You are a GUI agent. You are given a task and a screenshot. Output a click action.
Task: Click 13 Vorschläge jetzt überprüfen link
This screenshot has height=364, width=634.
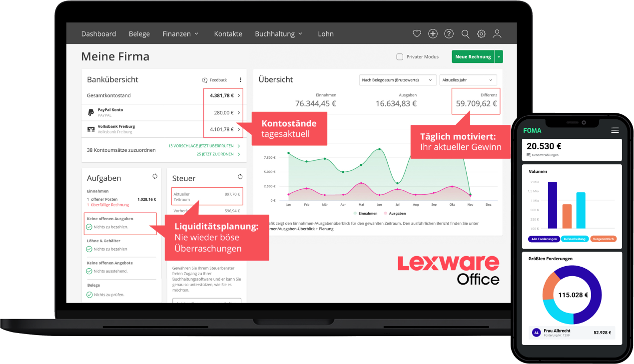point(200,146)
